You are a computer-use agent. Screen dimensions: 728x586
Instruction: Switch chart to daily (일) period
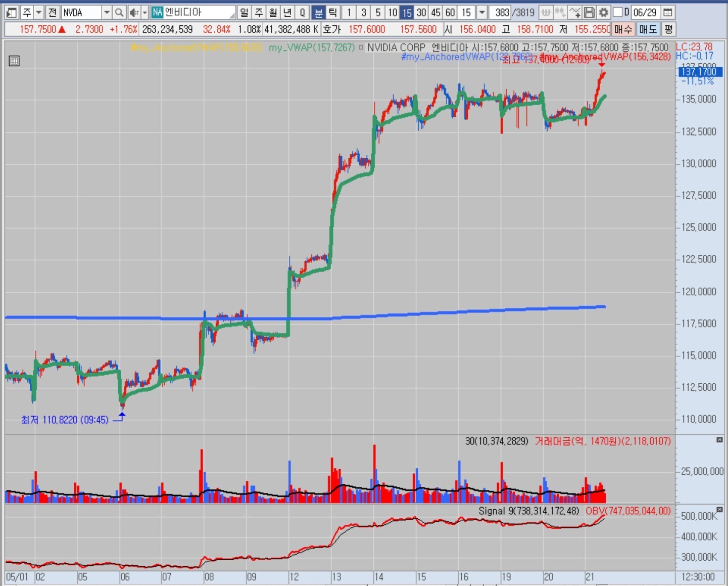[244, 12]
